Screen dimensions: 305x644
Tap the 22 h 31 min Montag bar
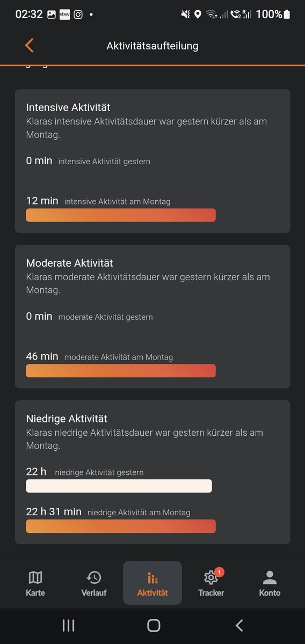[121, 526]
